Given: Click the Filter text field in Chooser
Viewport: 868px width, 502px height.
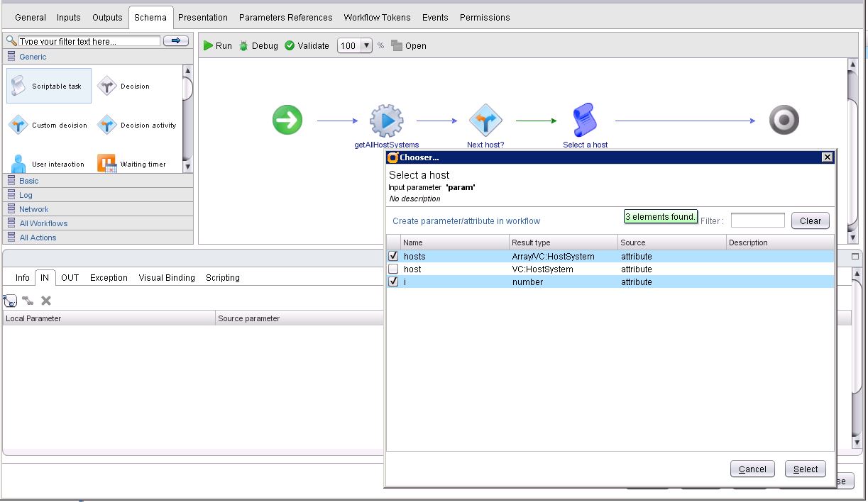Looking at the screenshot, I should pyautogui.click(x=757, y=221).
